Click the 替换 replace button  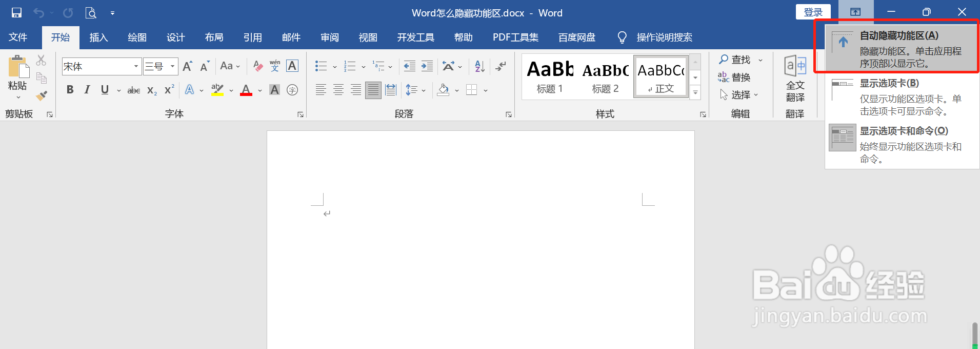click(x=734, y=77)
